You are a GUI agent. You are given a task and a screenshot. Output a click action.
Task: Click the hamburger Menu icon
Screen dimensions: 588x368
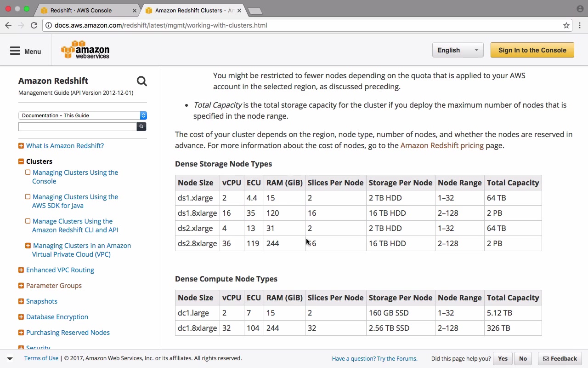click(x=15, y=51)
